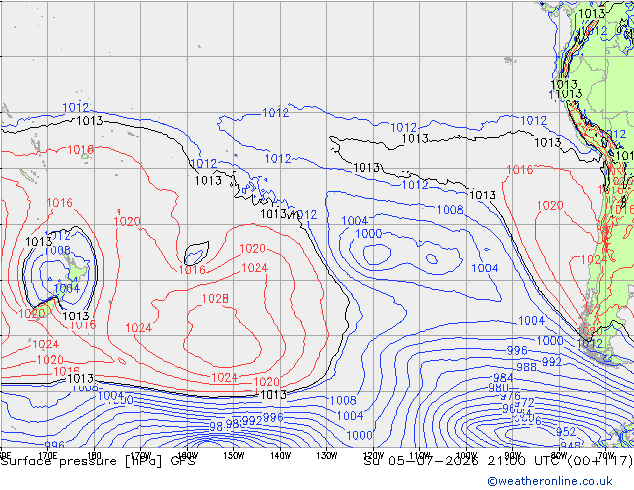Click the "170E" longitude label

(x=48, y=456)
